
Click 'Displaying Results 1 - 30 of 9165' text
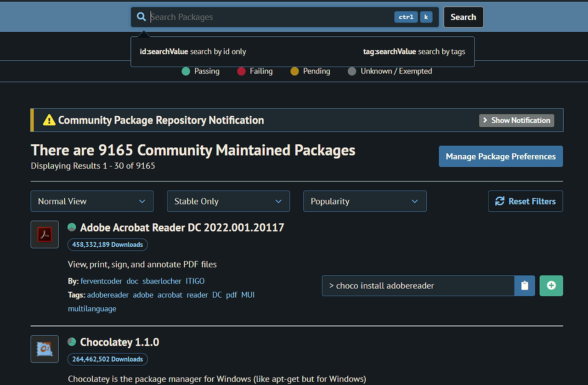[x=93, y=166]
